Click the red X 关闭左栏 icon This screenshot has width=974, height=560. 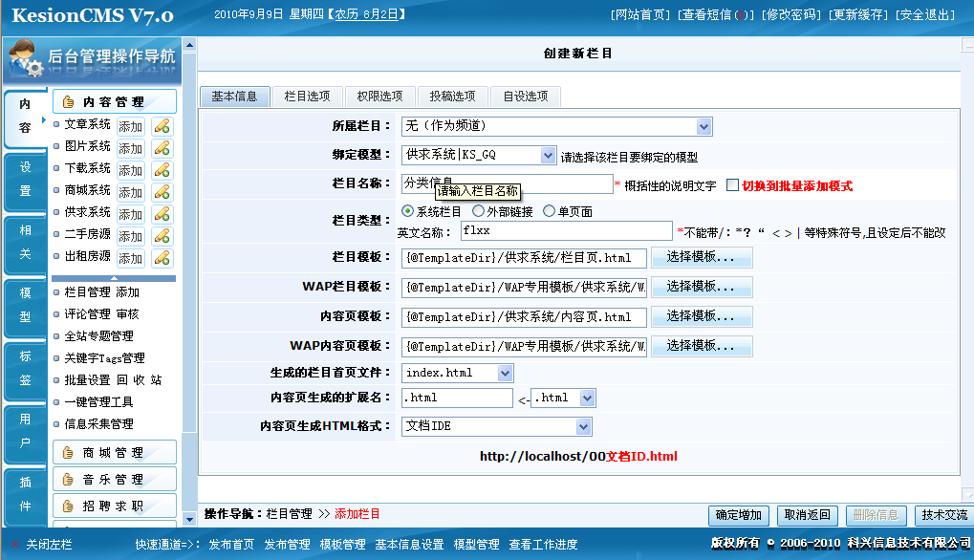pyautogui.click(x=14, y=545)
